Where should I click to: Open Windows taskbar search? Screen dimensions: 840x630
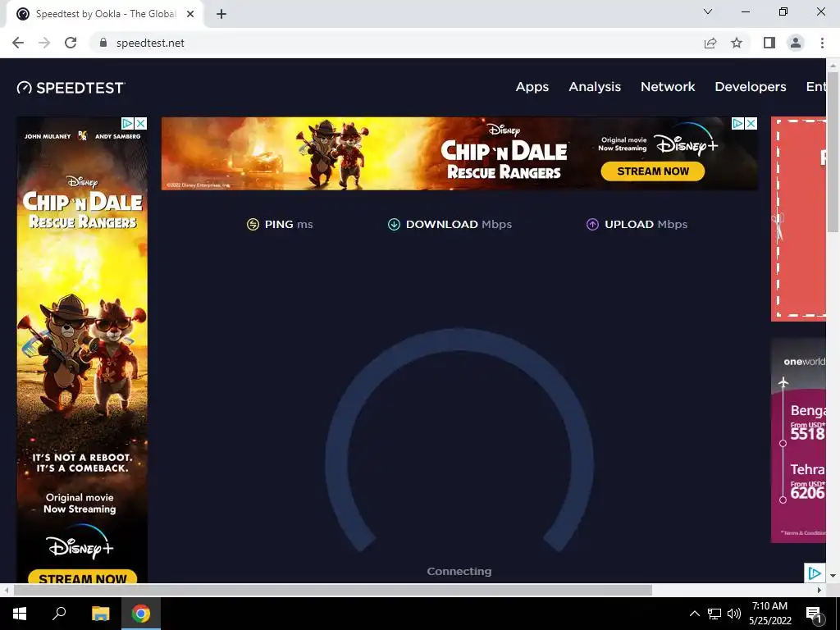(59, 614)
